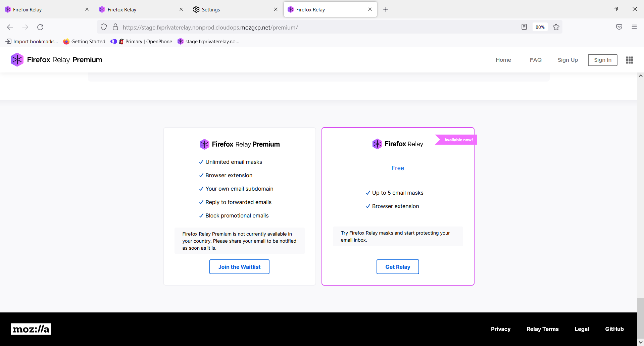644x346 pixels.
Task: Open a new browser tab
Action: click(x=385, y=9)
